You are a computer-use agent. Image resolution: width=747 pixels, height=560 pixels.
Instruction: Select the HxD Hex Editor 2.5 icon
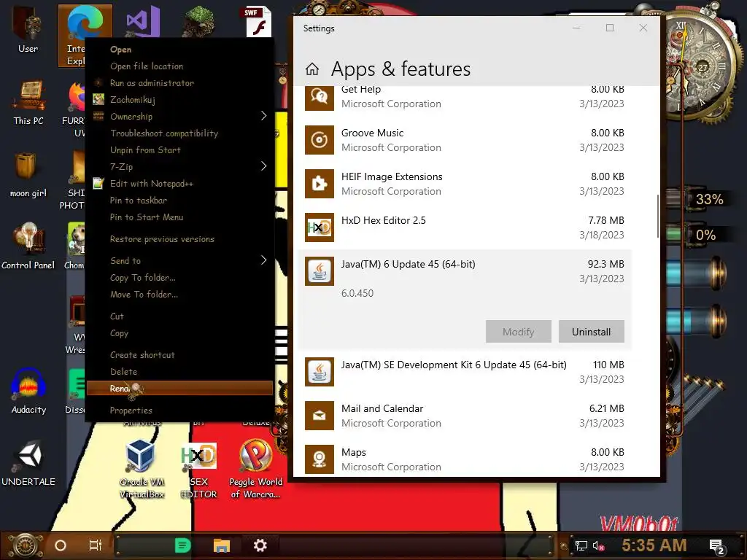point(320,227)
